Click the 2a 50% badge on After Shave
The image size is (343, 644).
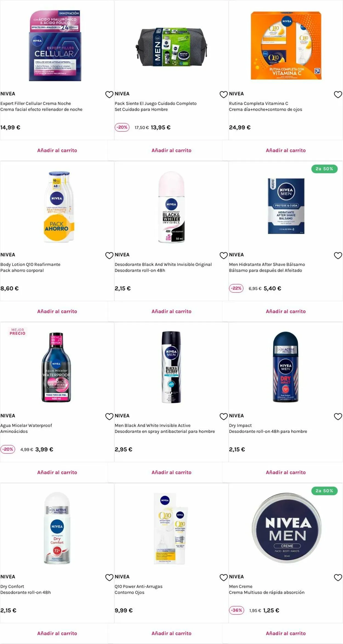pyautogui.click(x=324, y=169)
